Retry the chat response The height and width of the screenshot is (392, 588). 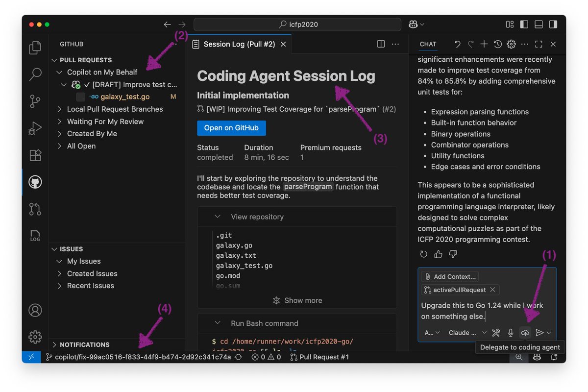point(424,254)
